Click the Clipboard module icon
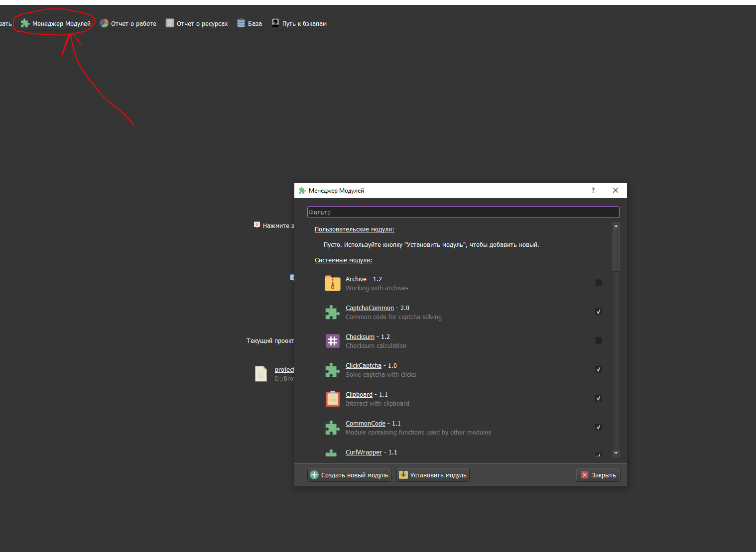 tap(332, 399)
